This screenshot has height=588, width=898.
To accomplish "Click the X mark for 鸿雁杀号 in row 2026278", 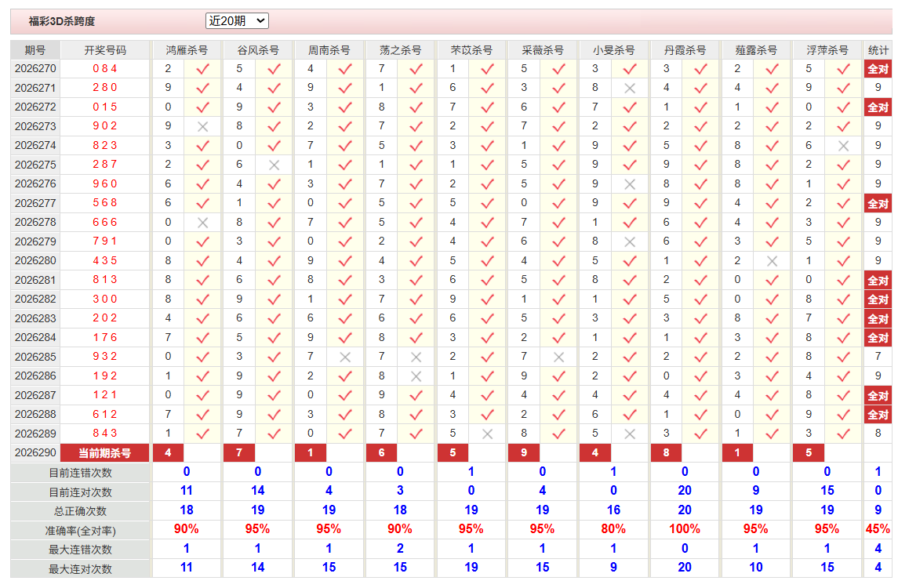I will [x=203, y=223].
